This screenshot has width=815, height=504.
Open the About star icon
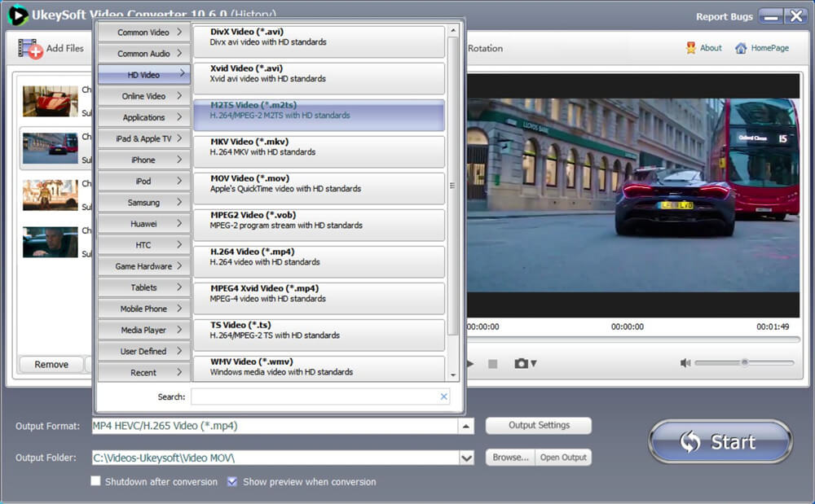(x=690, y=48)
